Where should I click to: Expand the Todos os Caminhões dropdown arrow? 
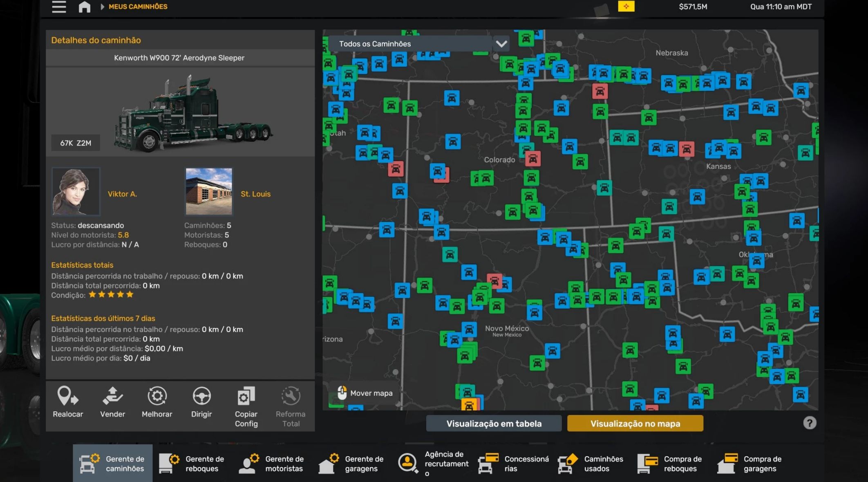[501, 44]
